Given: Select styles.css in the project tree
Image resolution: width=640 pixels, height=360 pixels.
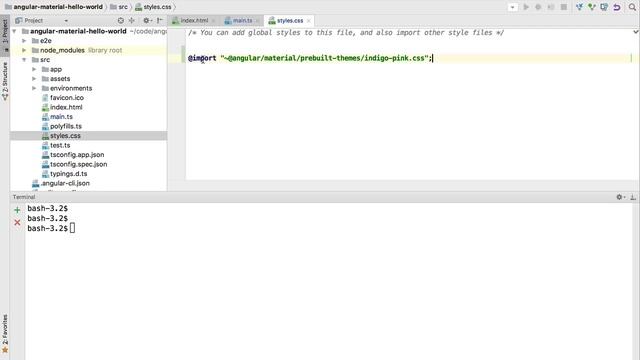Looking at the screenshot, I should (x=65, y=136).
